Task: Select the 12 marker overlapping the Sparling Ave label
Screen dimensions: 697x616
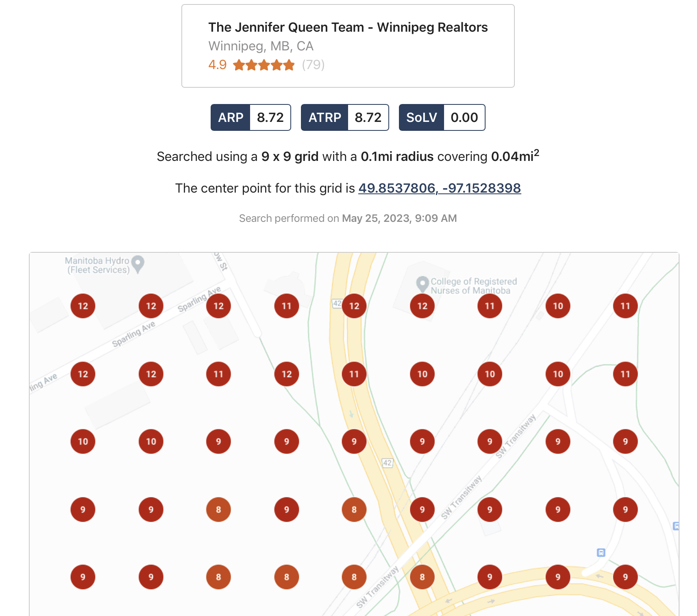Action: 219,306
